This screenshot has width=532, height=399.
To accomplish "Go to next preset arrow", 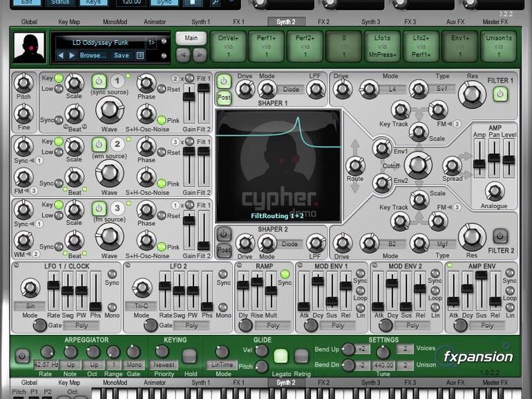I will (x=72, y=55).
